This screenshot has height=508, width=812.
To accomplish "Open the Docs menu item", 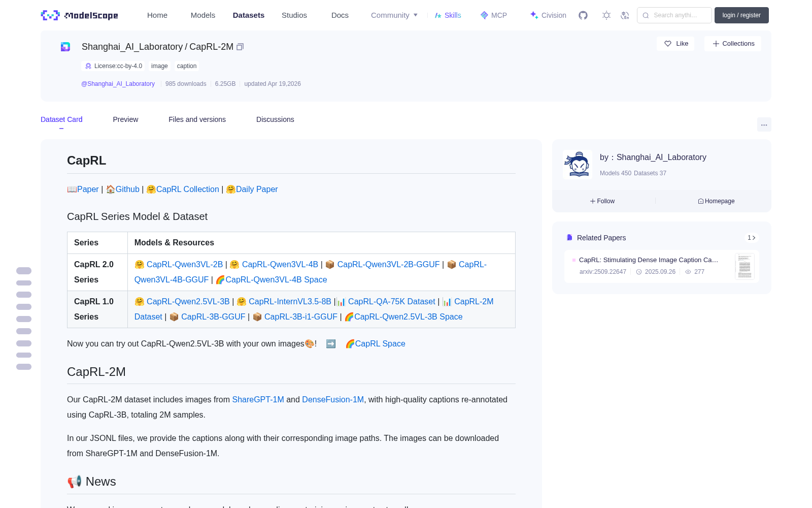I will (340, 15).
